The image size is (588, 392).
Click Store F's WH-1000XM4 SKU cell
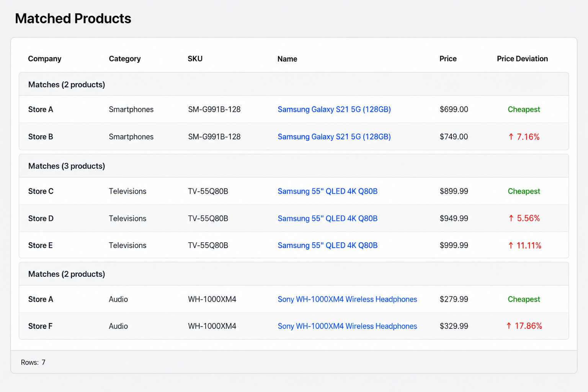click(x=212, y=326)
